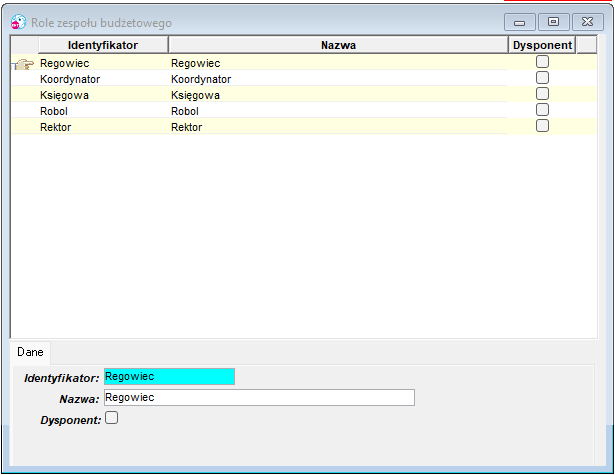Minimize the Role zespołu budżetowego window
Viewport: 615px width, 475px height.
tap(519, 22)
